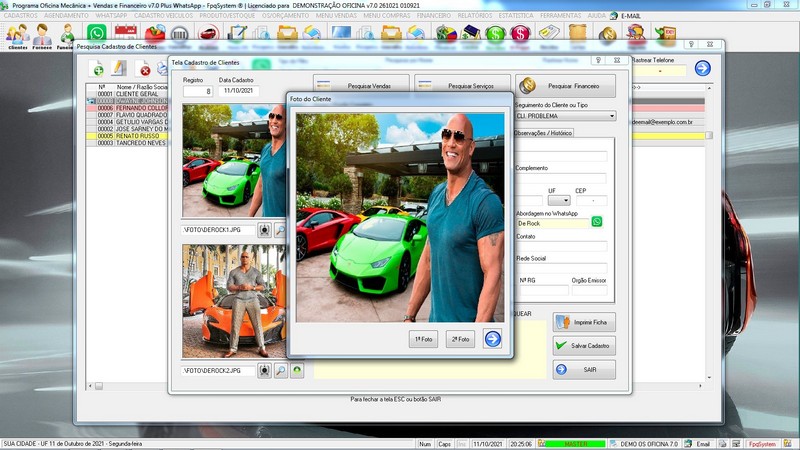Click the green dollar sign toolbar icon

pos(495,34)
